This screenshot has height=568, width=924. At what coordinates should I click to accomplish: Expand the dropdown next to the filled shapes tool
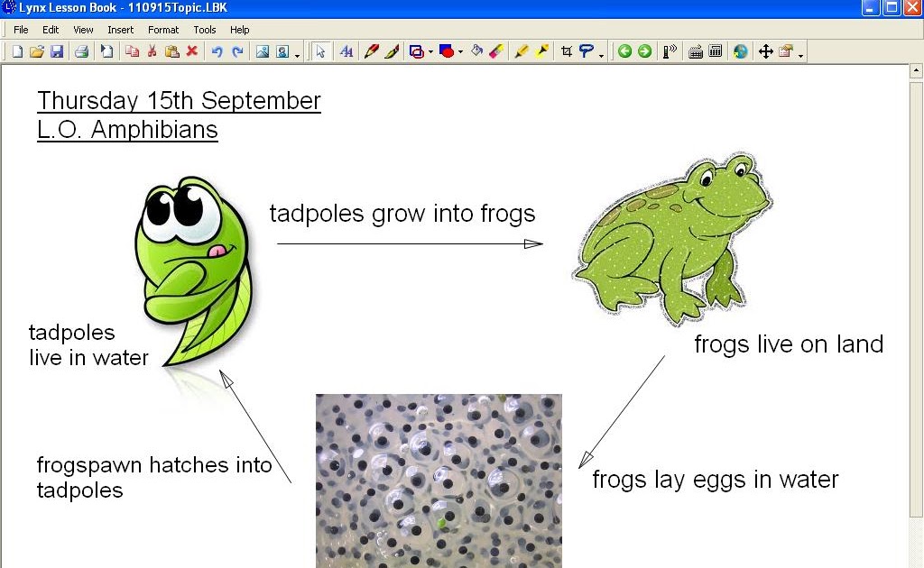click(x=461, y=52)
